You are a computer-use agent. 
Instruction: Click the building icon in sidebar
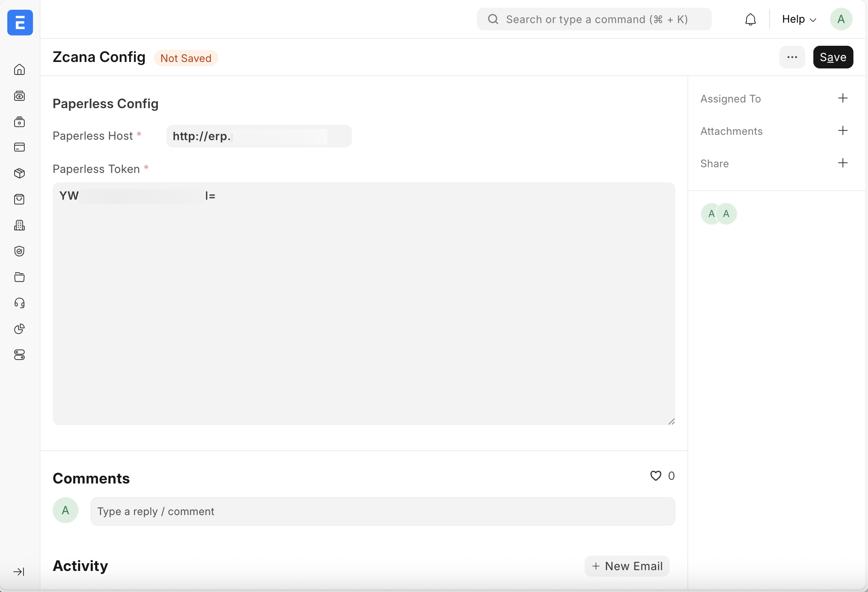(x=19, y=225)
